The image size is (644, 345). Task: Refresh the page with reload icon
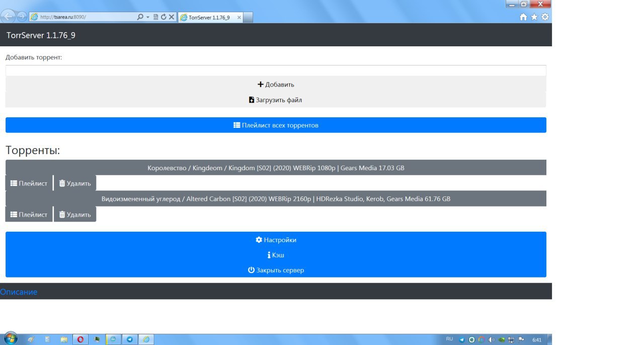coord(164,17)
